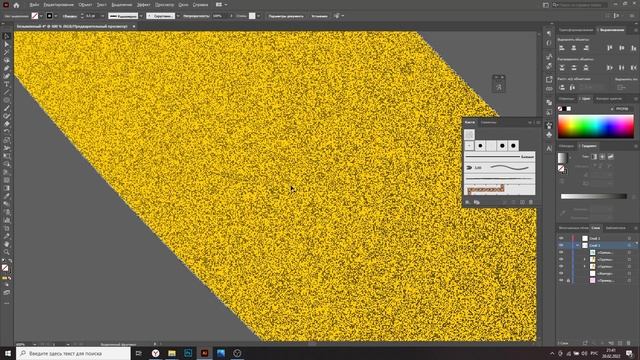Align selected objects to vertical top
The height and width of the screenshot is (360, 640).
[610, 48]
